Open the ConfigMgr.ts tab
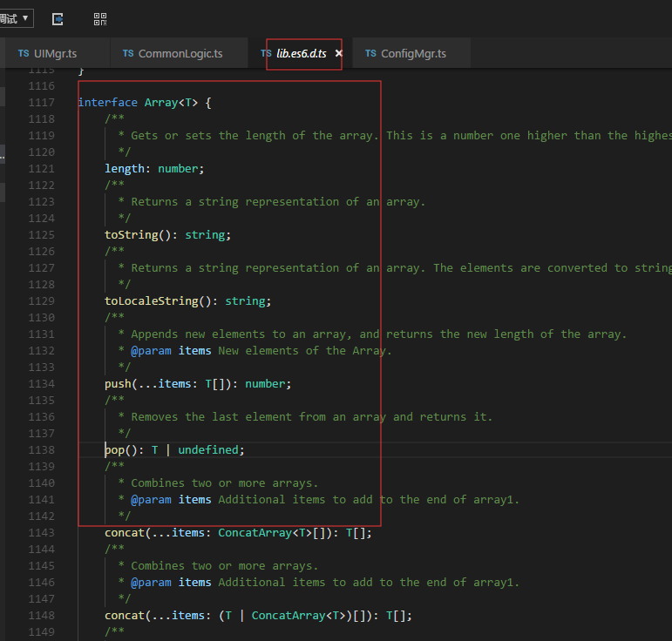 coord(413,54)
